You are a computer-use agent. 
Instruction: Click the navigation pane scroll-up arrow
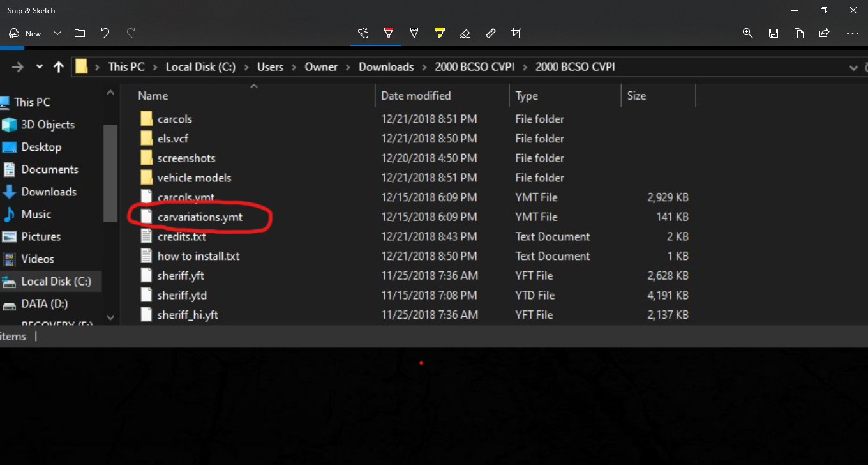[110, 93]
